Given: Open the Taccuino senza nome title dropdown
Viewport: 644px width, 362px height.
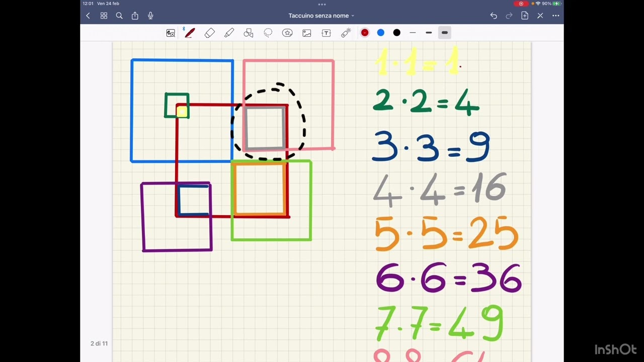Looking at the screenshot, I should click(321, 16).
